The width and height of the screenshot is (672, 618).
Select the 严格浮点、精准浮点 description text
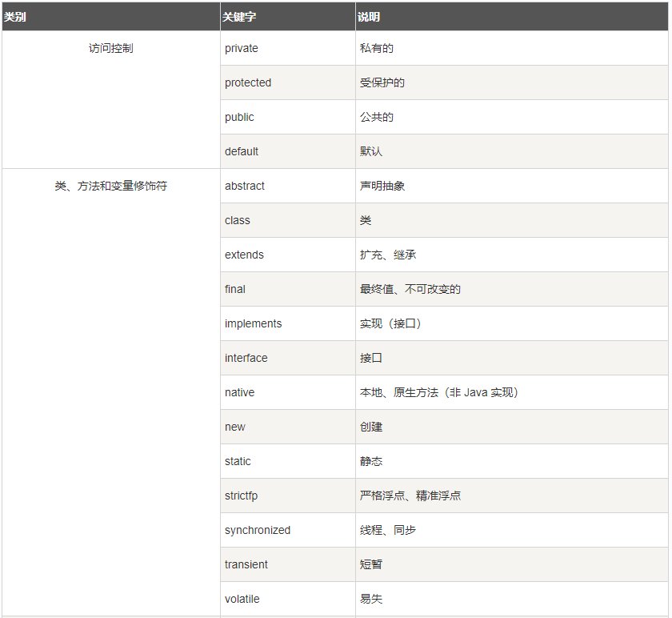point(410,496)
